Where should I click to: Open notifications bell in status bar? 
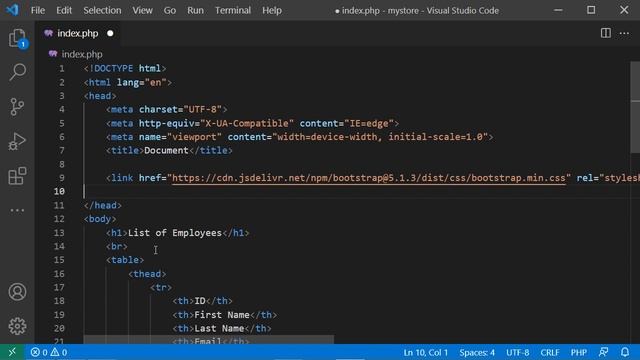click(625, 352)
